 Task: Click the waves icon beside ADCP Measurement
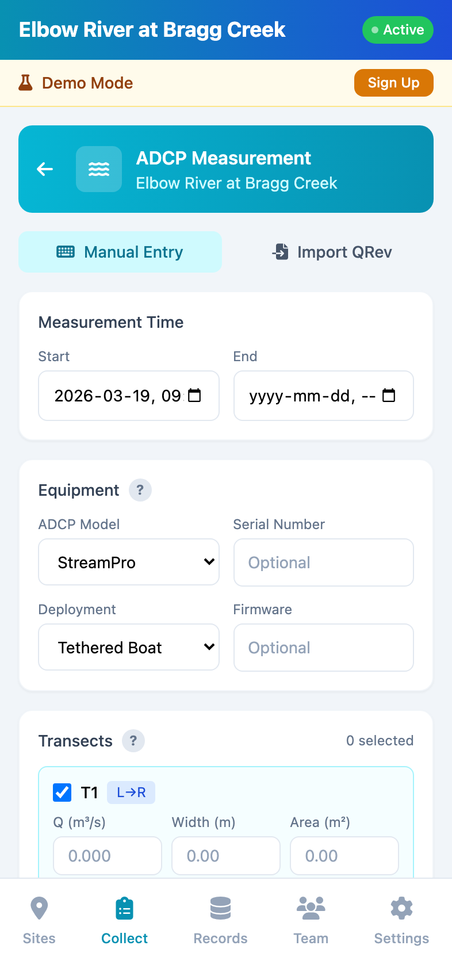(99, 169)
